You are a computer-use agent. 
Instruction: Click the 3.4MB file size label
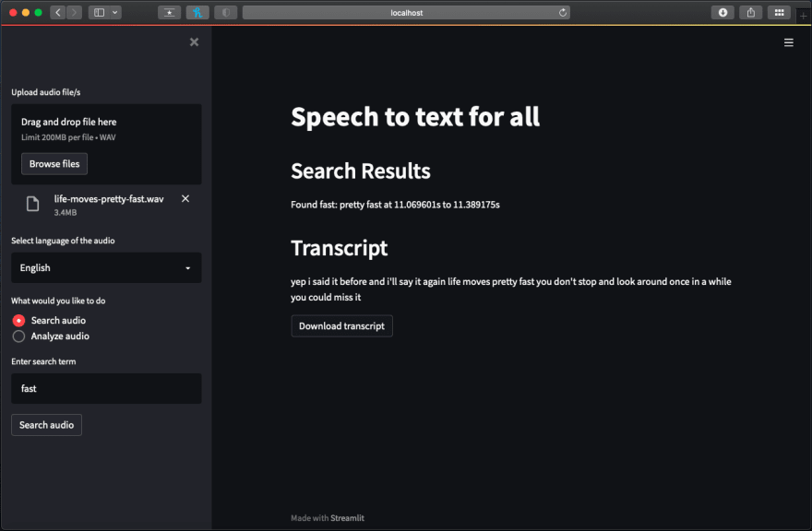66,212
